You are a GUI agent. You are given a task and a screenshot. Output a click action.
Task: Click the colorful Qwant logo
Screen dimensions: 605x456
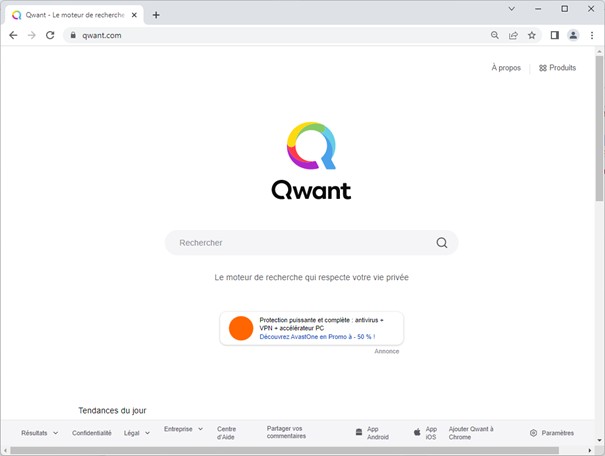311,146
